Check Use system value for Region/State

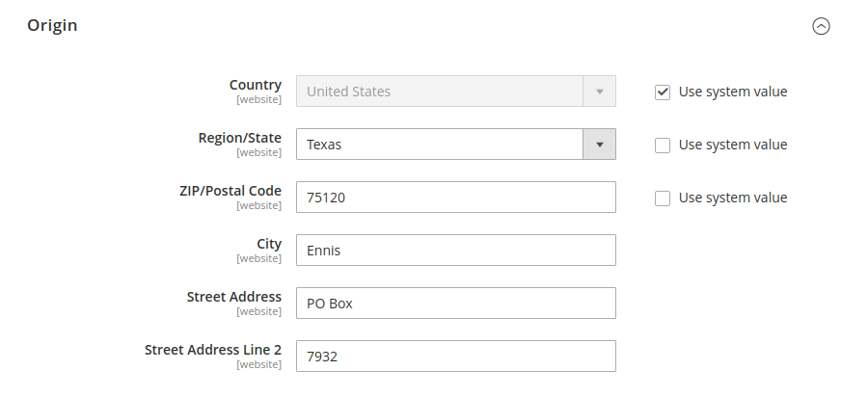pos(663,146)
